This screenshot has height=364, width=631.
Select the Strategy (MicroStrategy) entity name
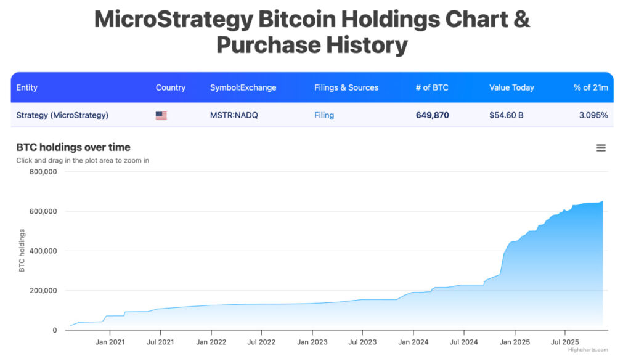click(x=64, y=115)
